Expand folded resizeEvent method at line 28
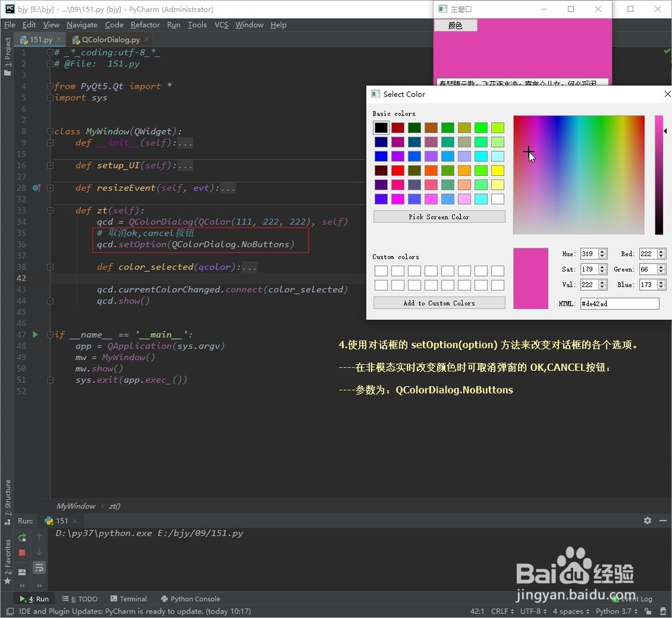Viewport: 672px width, 618px height. point(50,187)
